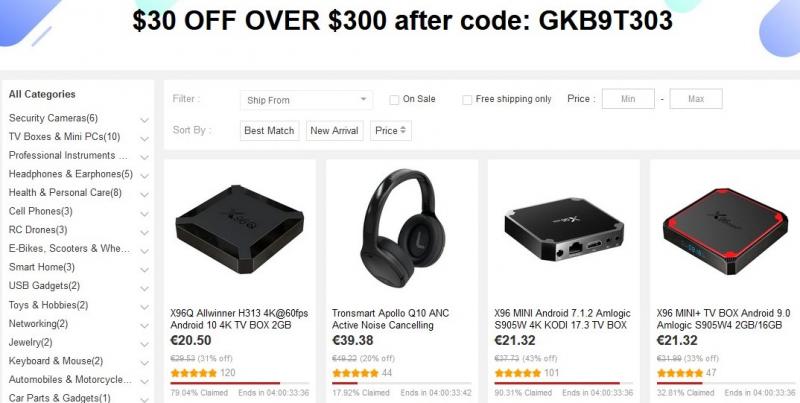The width and height of the screenshot is (800, 403).
Task: Click the Min price input field
Action: coord(628,99)
